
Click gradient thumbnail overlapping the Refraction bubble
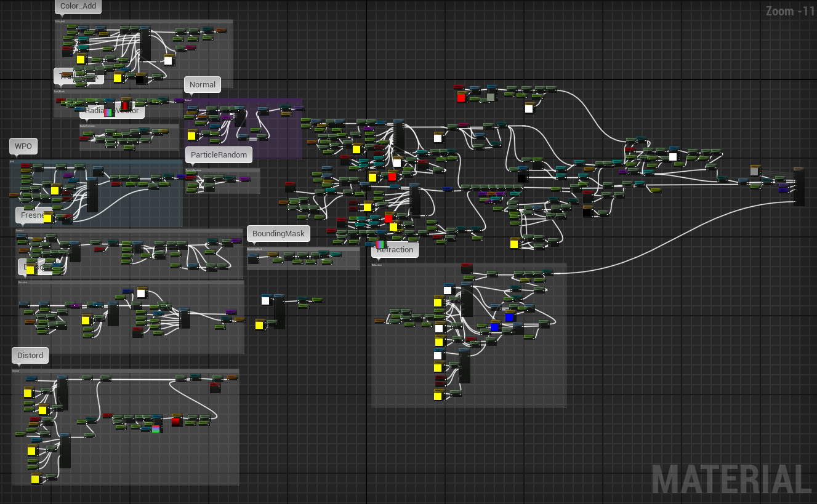[x=381, y=244]
